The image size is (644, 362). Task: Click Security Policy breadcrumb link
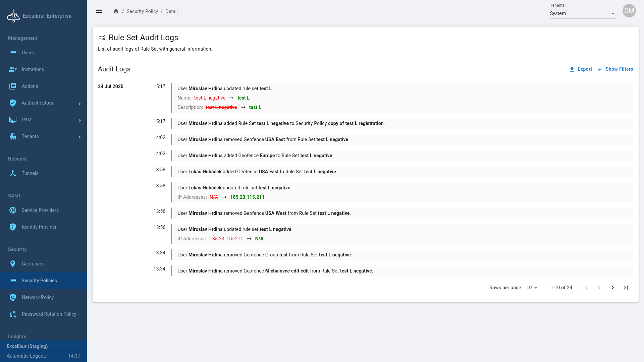click(x=142, y=11)
